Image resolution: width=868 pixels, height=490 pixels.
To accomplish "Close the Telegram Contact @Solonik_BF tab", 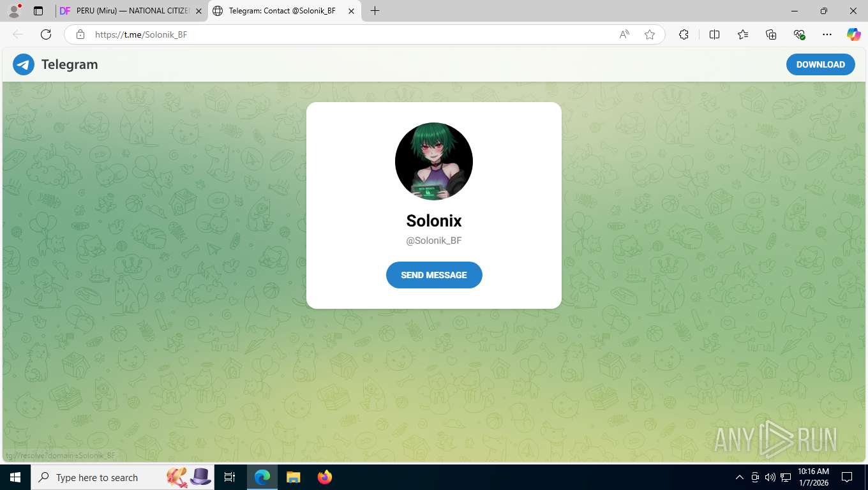I will pos(351,11).
